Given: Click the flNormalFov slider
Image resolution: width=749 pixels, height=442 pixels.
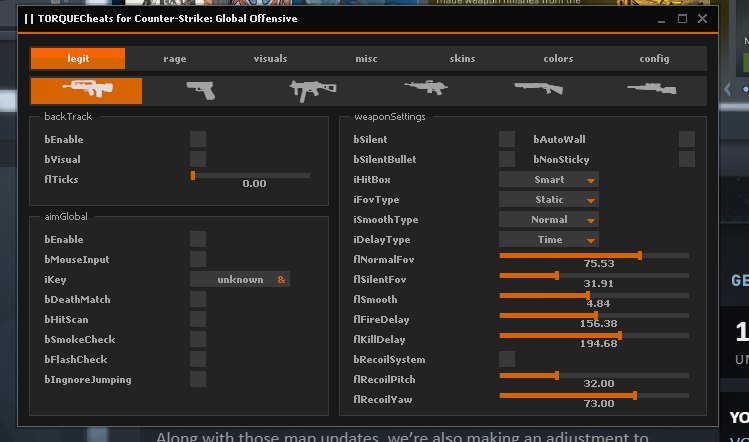Looking at the screenshot, I should click(594, 256).
